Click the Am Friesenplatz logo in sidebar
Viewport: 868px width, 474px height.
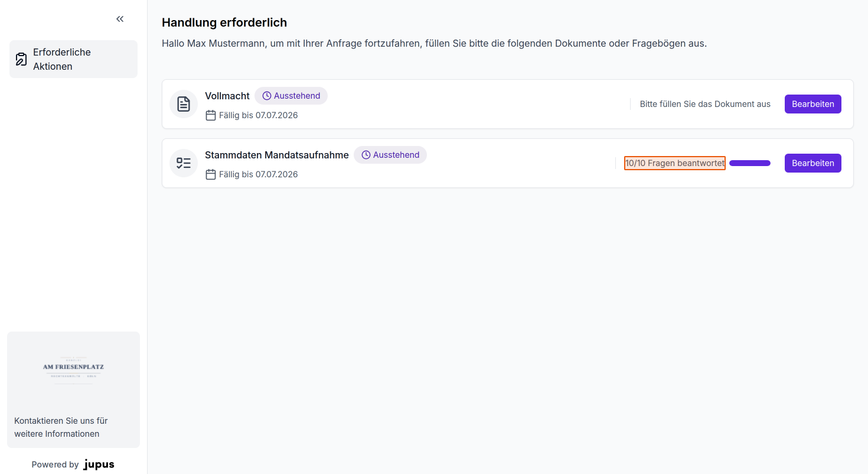tap(73, 371)
